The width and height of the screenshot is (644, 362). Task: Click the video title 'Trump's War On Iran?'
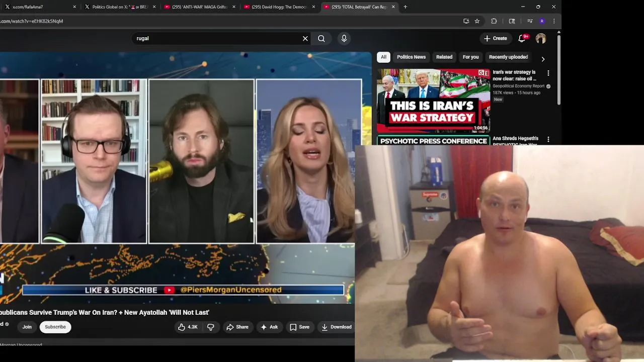104,312
